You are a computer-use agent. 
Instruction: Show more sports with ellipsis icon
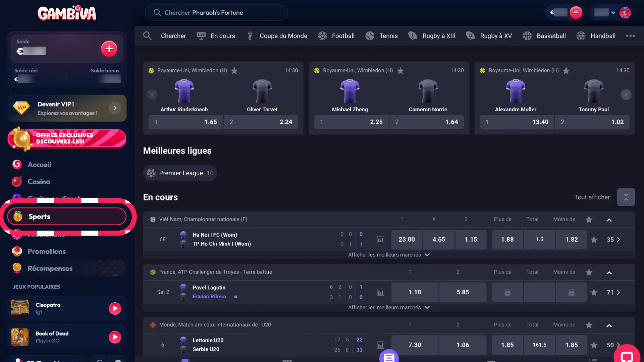630,36
